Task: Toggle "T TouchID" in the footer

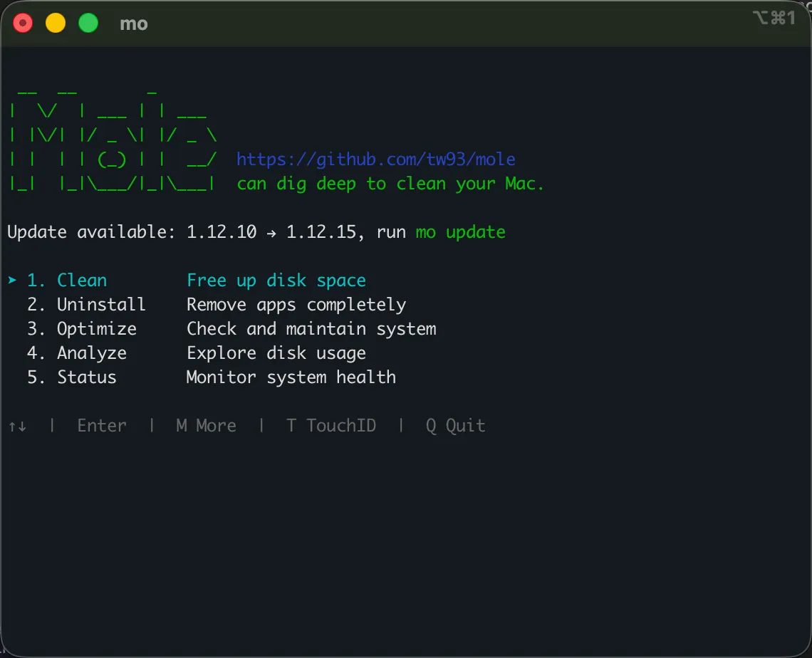Action: tap(330, 426)
